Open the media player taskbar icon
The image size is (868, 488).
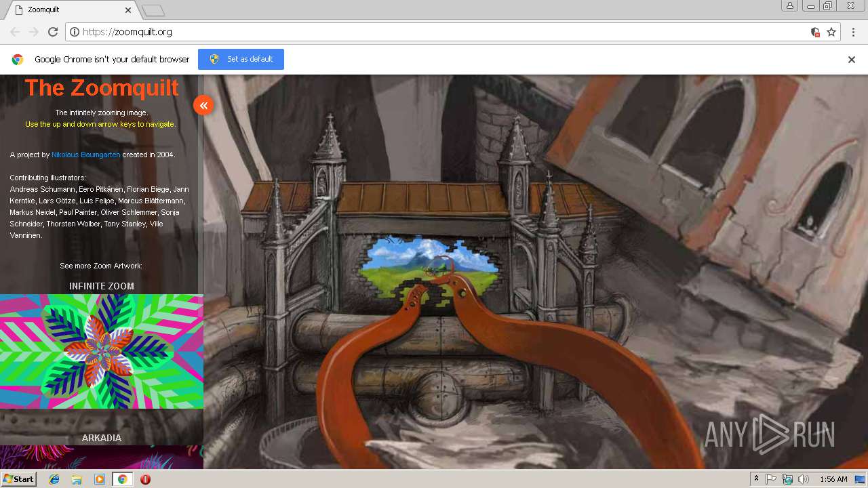100,479
